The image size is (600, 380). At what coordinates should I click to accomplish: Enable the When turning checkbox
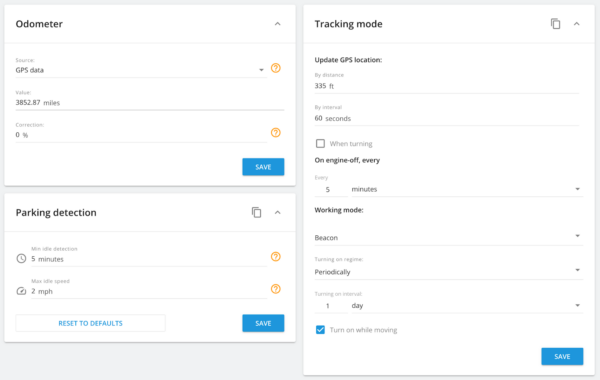coord(320,144)
